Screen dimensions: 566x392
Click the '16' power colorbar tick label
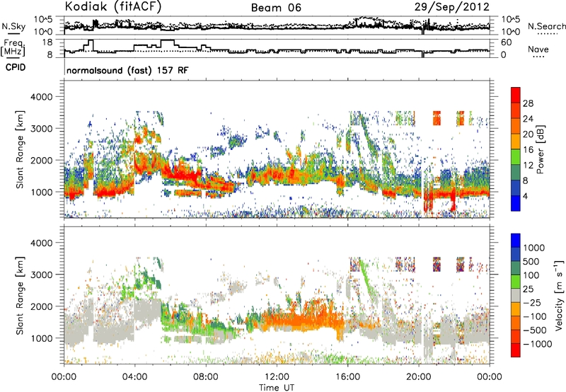pos(528,150)
